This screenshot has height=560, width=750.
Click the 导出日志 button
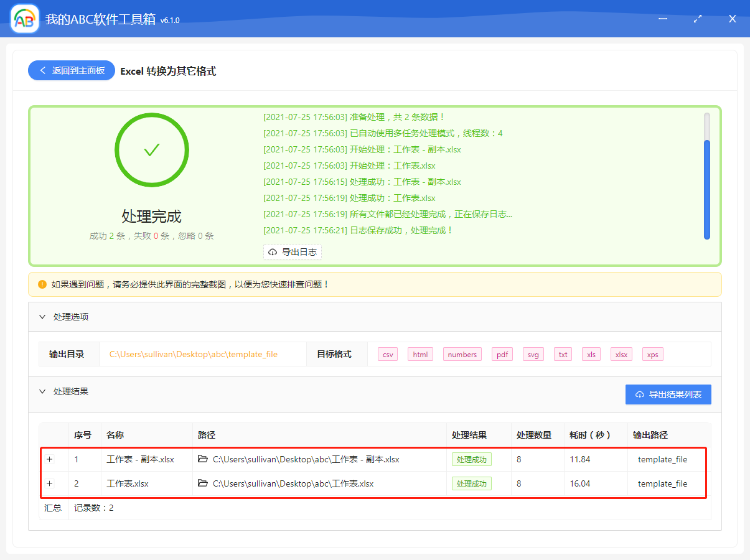293,252
